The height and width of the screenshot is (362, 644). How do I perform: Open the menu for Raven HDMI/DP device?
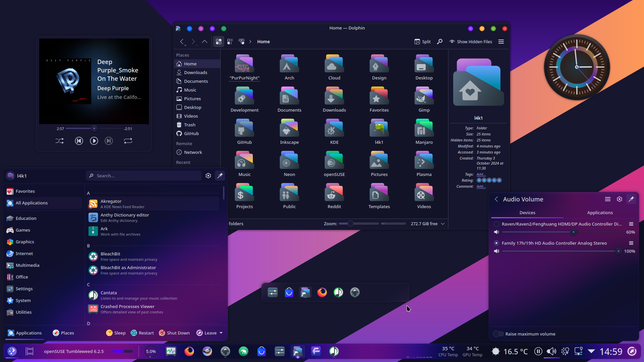[x=631, y=224]
